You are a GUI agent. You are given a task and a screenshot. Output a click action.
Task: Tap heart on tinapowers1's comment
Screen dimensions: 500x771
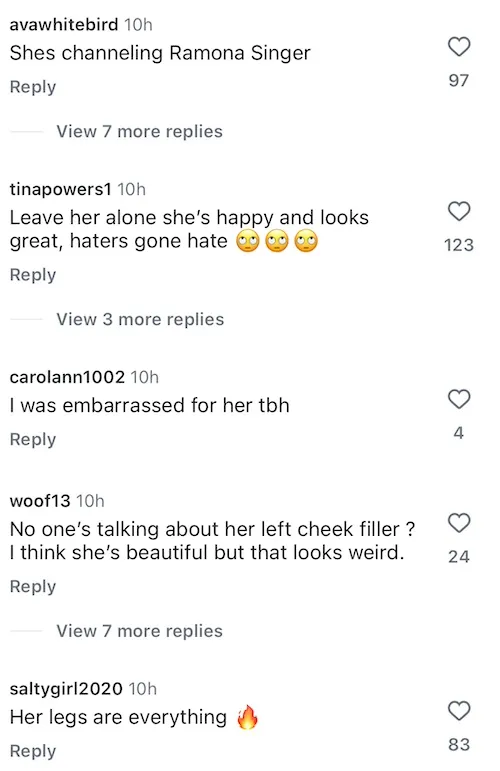tap(459, 211)
